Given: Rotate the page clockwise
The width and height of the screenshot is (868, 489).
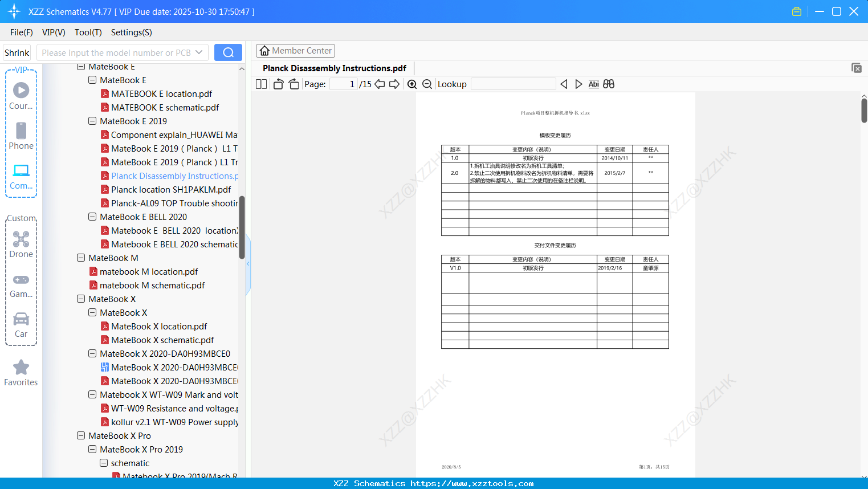Looking at the screenshot, I should 294,84.
